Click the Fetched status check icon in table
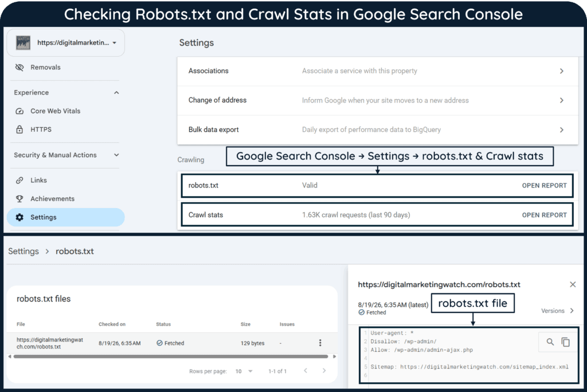Screen dimensions: 587x392 point(159,343)
